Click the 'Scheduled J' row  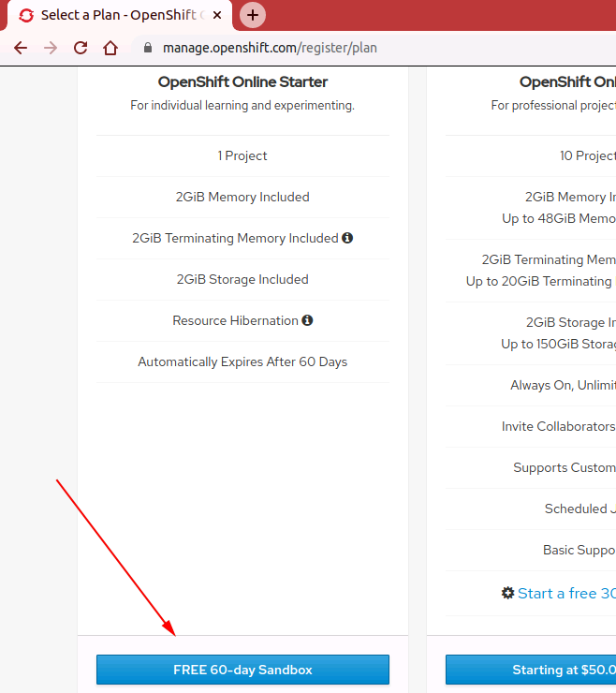531,509
